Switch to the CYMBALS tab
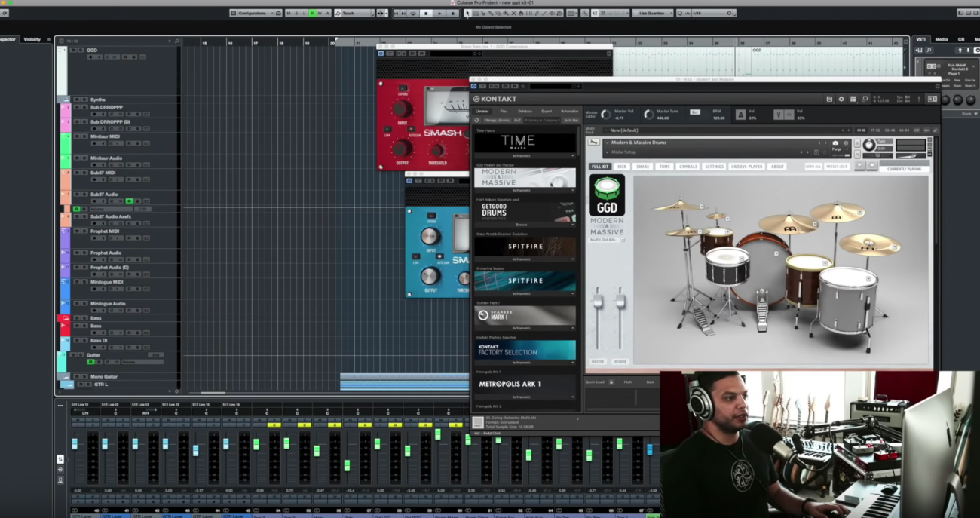The height and width of the screenshot is (518, 980). 689,167
